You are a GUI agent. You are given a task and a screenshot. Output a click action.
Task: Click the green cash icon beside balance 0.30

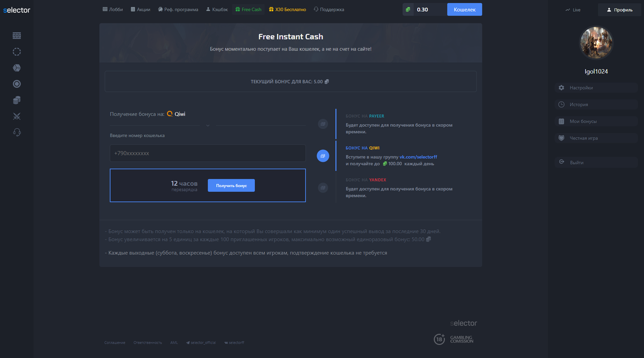click(x=408, y=10)
